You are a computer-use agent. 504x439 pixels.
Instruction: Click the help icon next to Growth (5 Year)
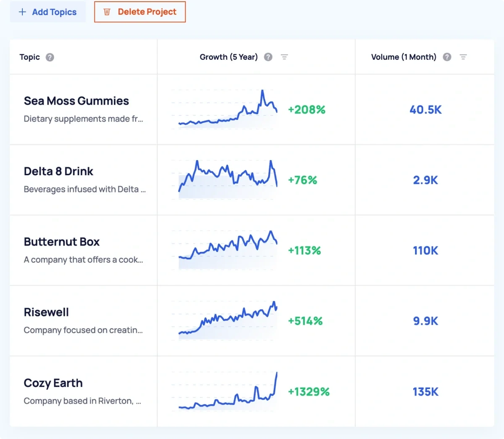268,57
